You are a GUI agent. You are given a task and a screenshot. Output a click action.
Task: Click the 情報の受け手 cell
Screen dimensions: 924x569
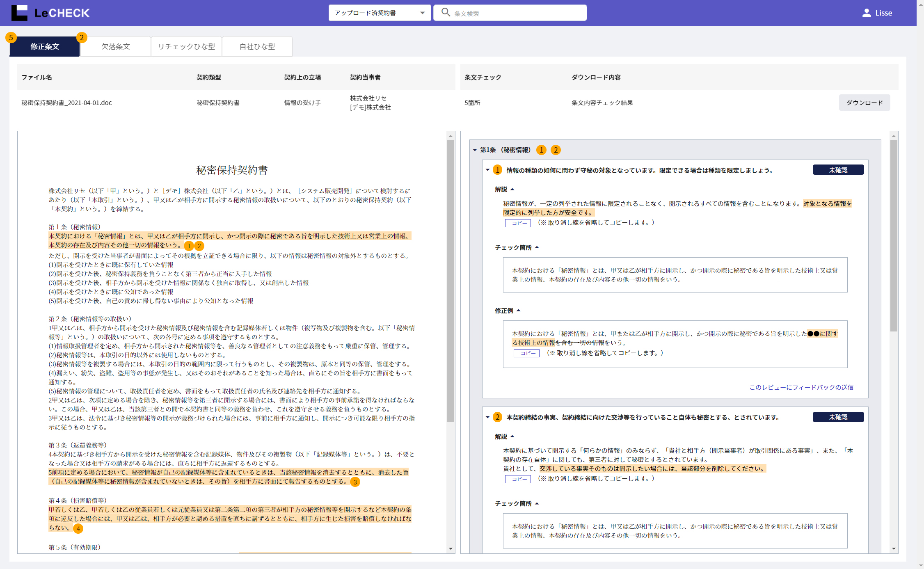(302, 103)
